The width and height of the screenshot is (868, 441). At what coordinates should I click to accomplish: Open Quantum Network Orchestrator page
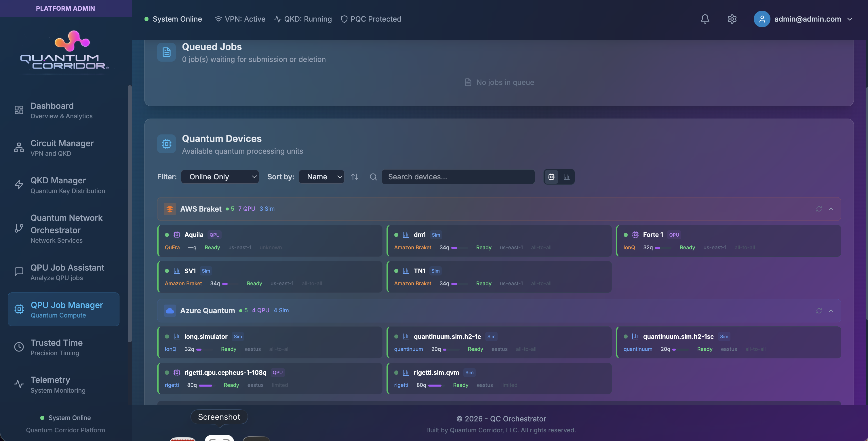pos(64,228)
